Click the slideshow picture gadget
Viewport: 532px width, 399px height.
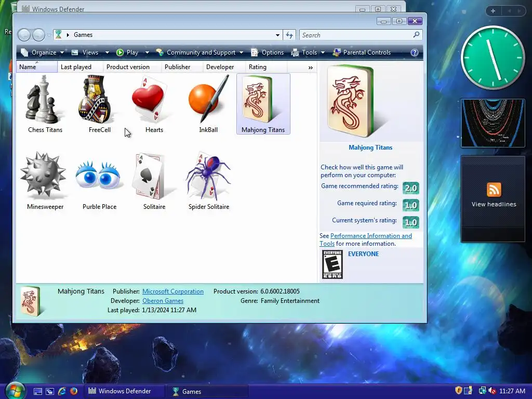pos(493,123)
